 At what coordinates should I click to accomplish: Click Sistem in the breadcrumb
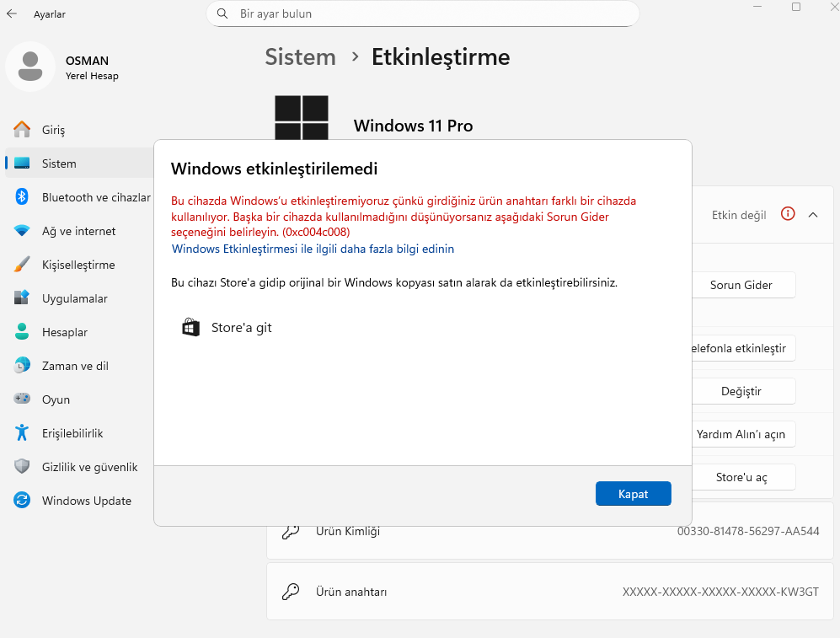(x=301, y=56)
